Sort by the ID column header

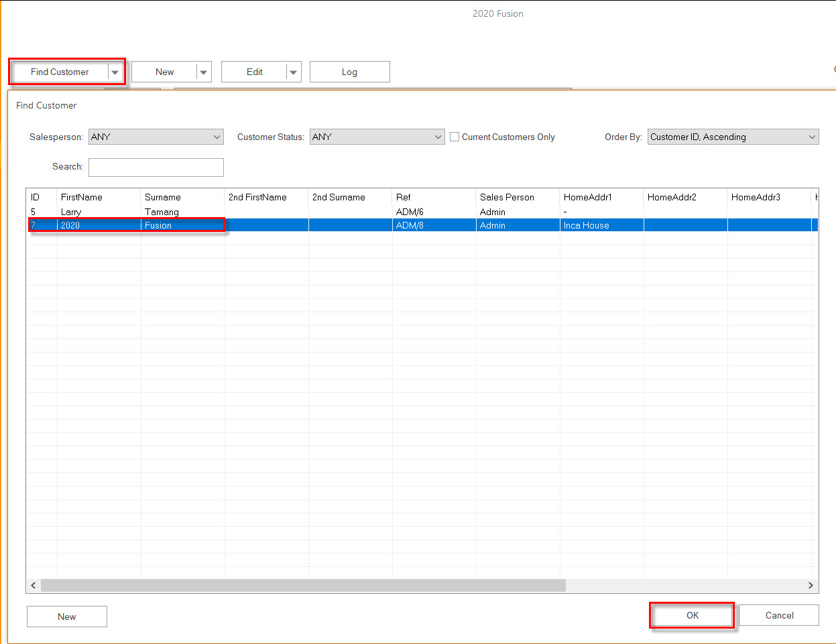tap(42, 197)
